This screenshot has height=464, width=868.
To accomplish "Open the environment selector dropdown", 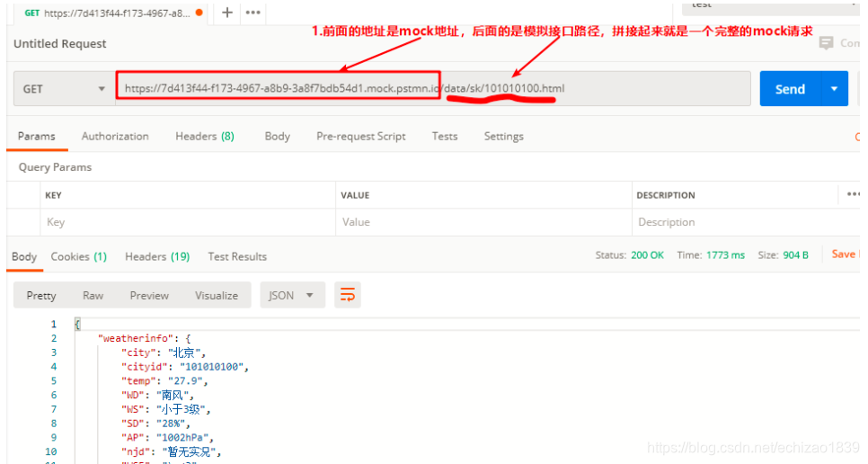I will (x=771, y=6).
